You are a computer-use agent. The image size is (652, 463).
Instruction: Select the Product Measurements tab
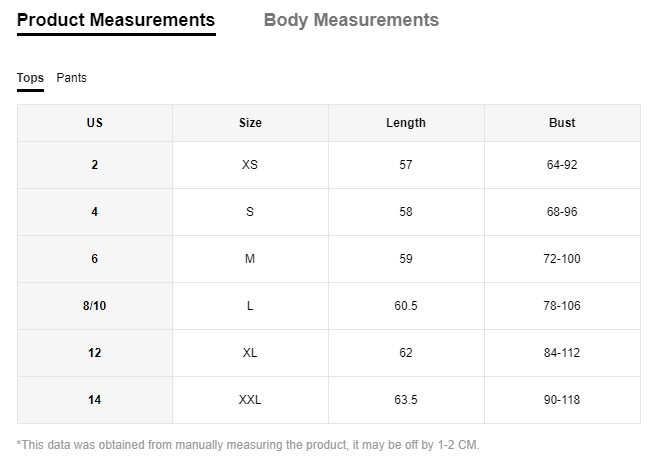tap(116, 21)
